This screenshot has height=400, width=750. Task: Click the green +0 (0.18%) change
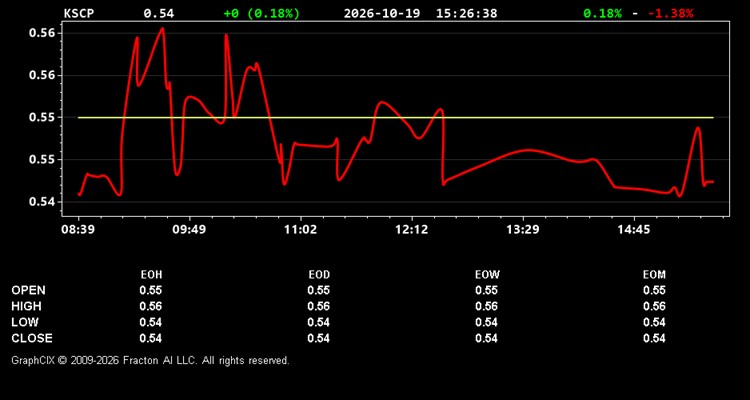tap(262, 13)
